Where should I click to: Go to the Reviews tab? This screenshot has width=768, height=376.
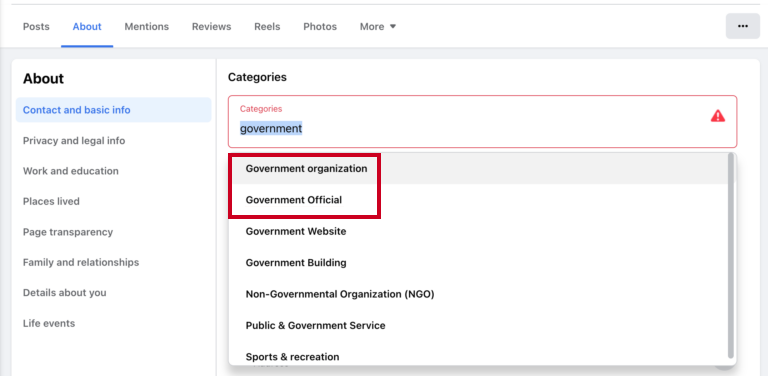point(212,26)
